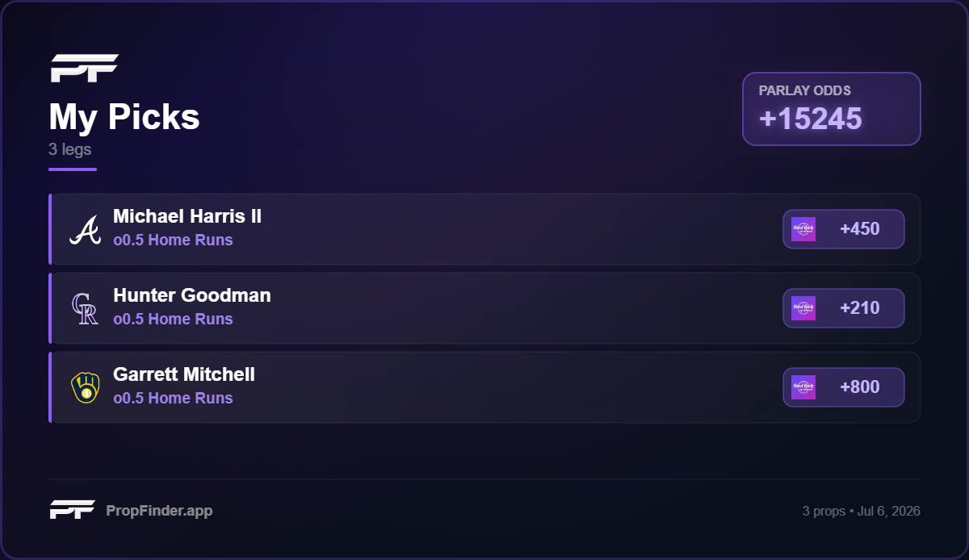Click the Hard Rock sportsbook icon beside +450

803,229
